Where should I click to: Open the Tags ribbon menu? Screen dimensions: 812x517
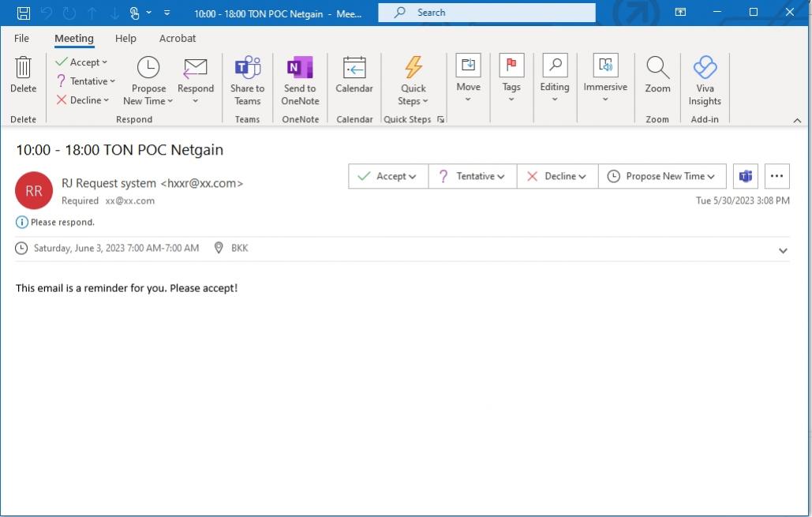pyautogui.click(x=511, y=79)
